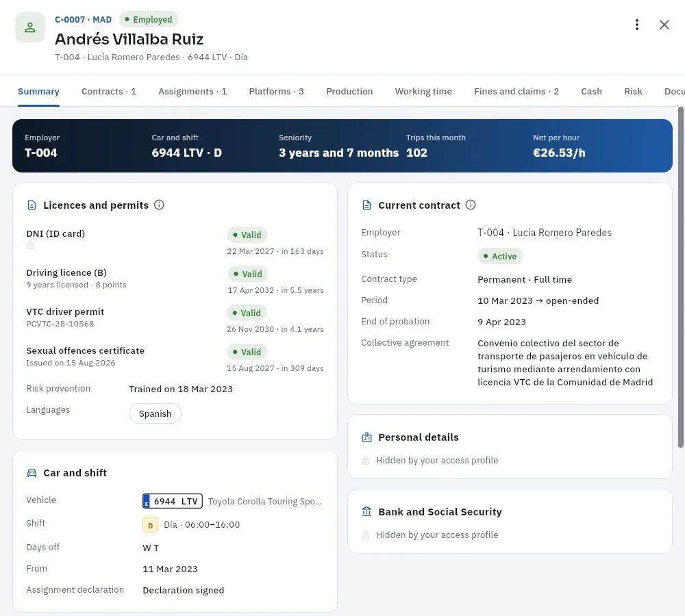Click the 9 Apr 2023 probation end date
Screen dimensions: 685x616
[501, 322]
